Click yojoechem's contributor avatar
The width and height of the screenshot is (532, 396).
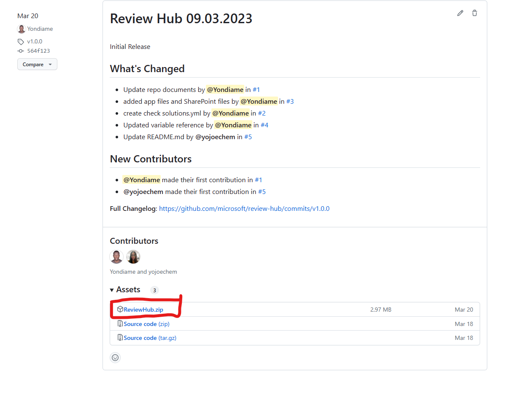pyautogui.click(x=133, y=257)
